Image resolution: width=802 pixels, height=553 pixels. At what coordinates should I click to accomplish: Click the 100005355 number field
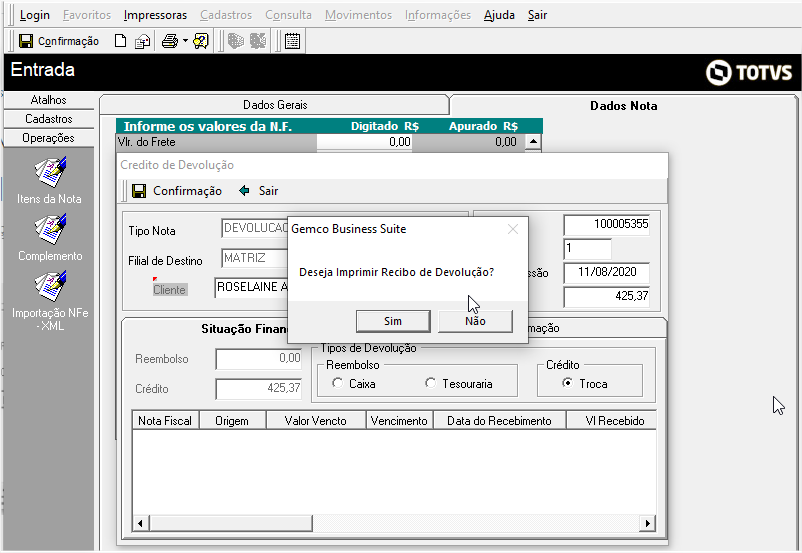click(607, 225)
